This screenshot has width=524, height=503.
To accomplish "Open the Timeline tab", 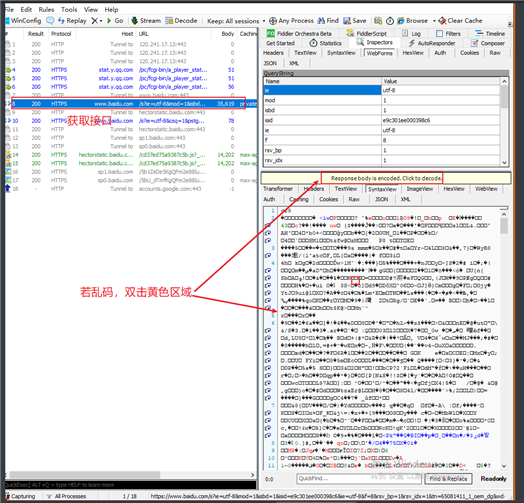I will [490, 33].
